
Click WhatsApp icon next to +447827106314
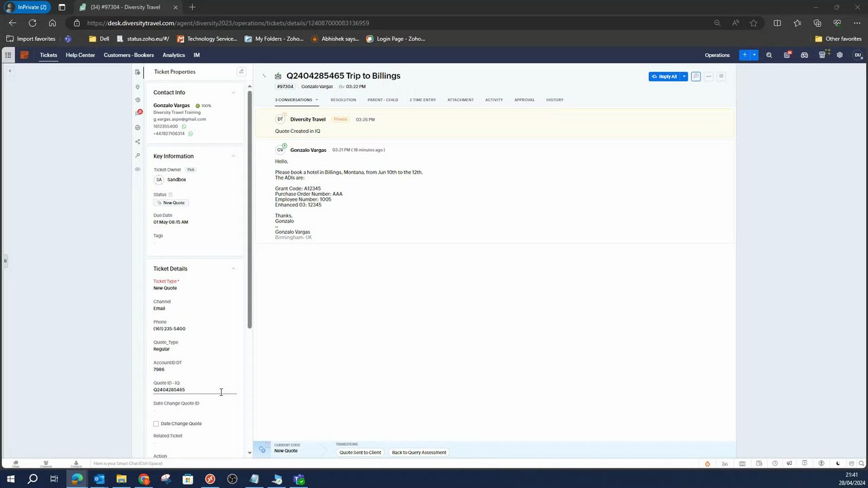pyautogui.click(x=191, y=134)
